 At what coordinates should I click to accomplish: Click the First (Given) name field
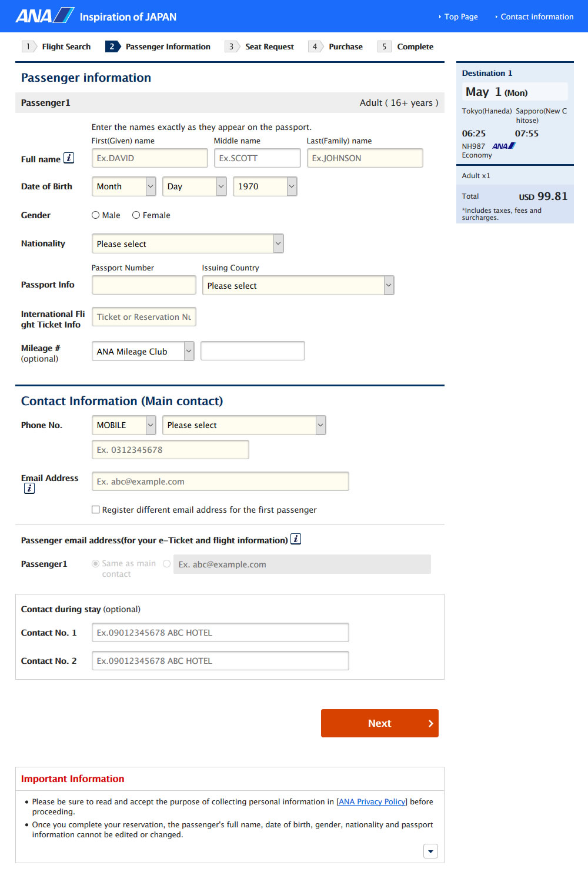click(x=149, y=158)
